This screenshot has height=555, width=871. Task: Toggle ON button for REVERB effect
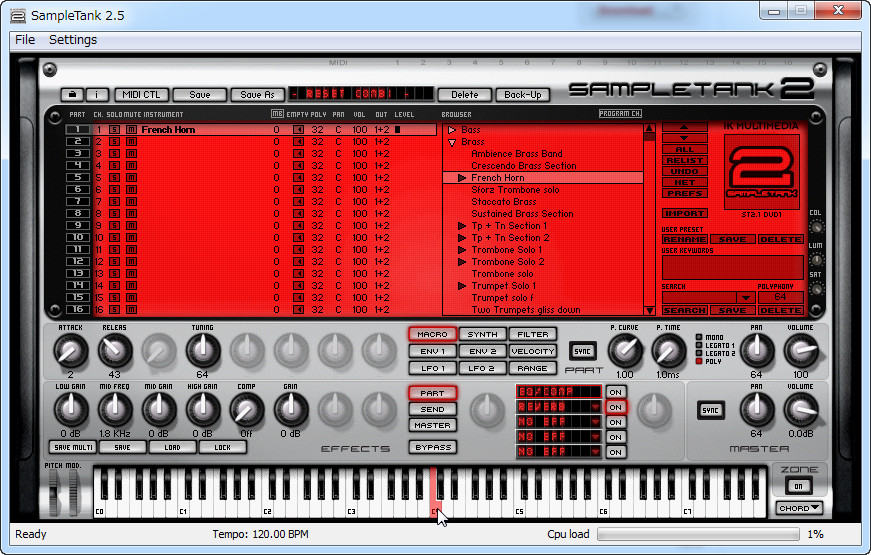point(615,407)
